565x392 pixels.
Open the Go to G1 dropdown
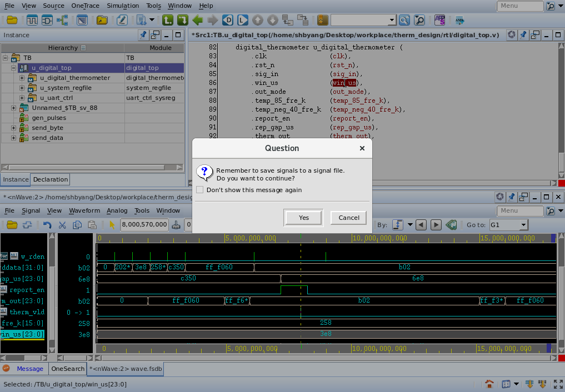pyautogui.click(x=523, y=225)
